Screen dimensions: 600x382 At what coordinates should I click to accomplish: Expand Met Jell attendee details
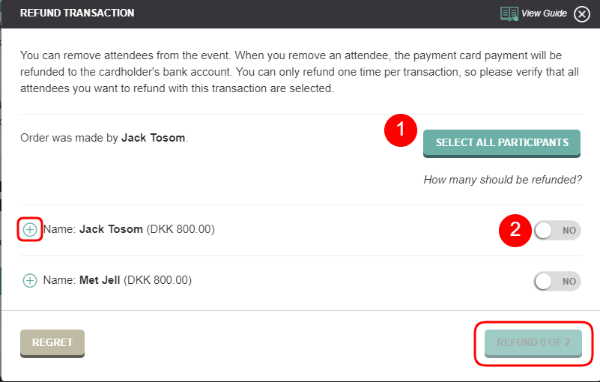pos(30,281)
